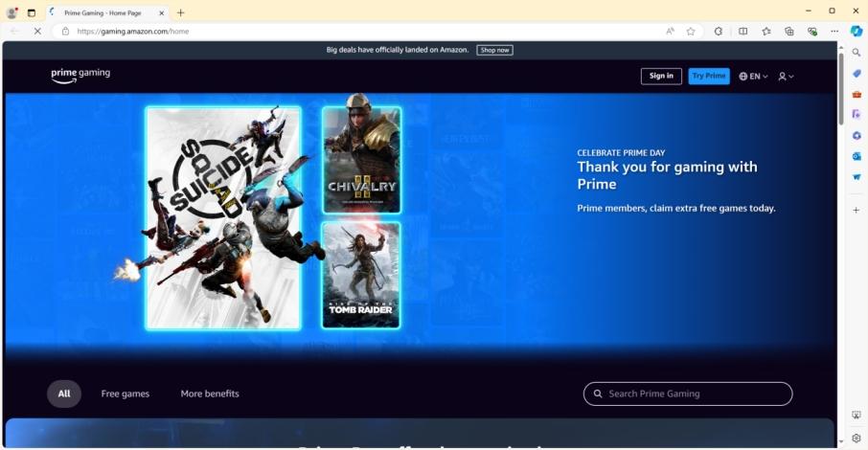The height and width of the screenshot is (450, 868).
Task: Expand the EN language dropdown
Action: coord(754,77)
